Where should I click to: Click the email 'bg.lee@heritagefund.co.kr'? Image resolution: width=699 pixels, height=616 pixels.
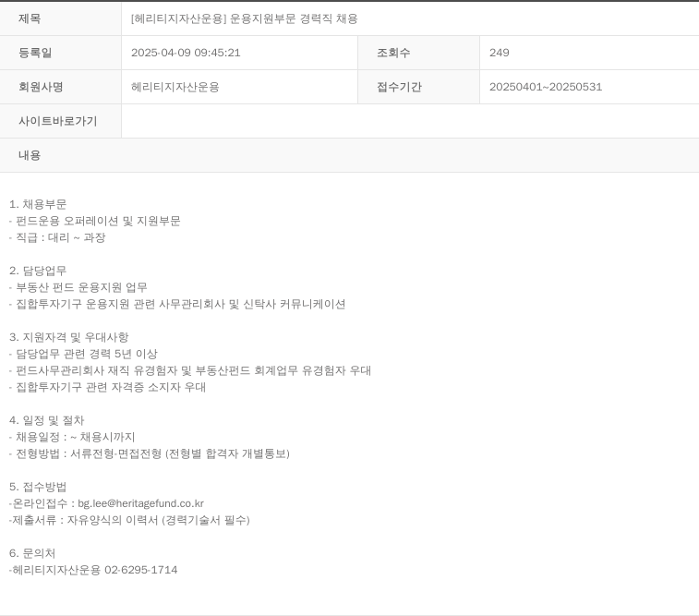coord(141,503)
